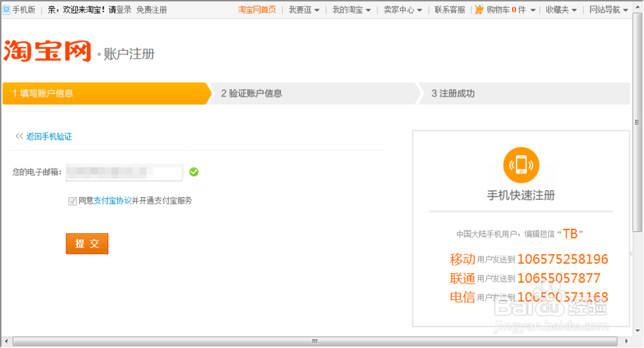Click 返回手机验证 back link
The width and height of the screenshot is (644, 348).
[x=49, y=137]
